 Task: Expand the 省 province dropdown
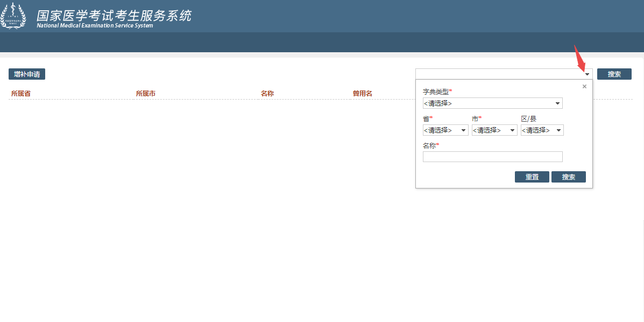445,130
